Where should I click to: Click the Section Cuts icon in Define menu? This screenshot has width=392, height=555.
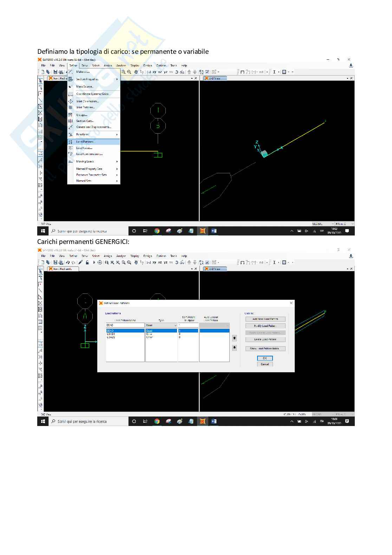coord(71,121)
